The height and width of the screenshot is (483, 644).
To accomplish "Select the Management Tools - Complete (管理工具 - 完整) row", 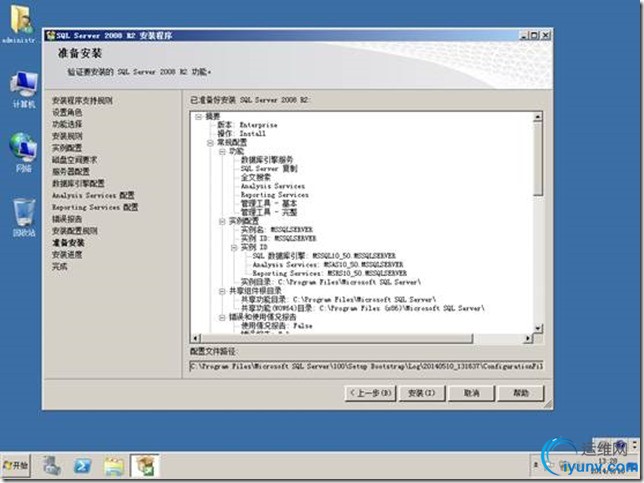I will click(269, 212).
